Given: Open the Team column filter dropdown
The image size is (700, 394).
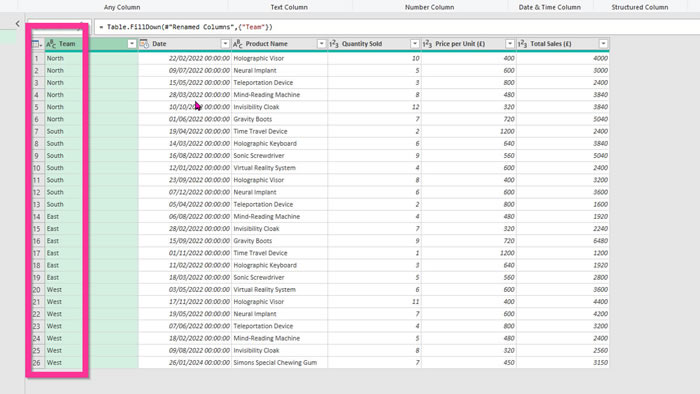Looking at the screenshot, I should 132,44.
